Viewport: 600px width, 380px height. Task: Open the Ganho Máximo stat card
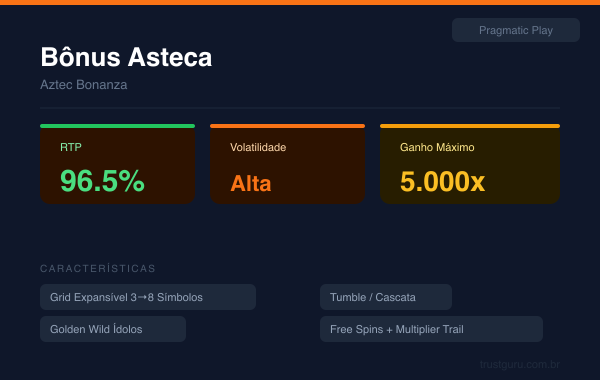click(470, 164)
